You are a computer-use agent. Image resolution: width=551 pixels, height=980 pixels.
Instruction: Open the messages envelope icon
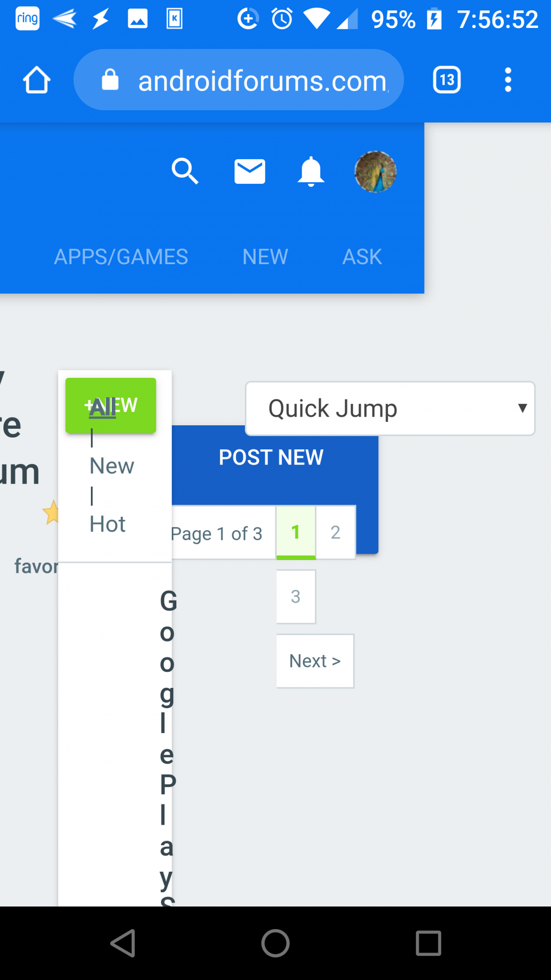[x=250, y=171]
